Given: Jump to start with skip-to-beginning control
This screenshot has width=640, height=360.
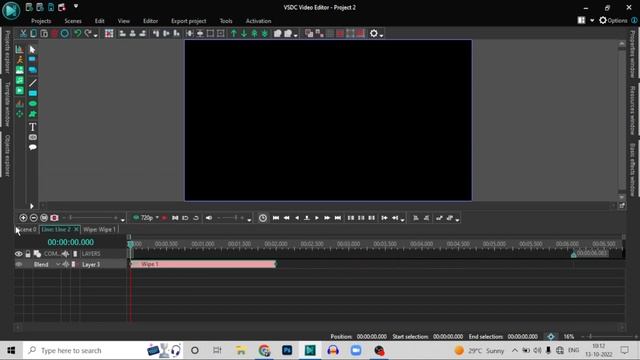Looking at the screenshot, I should click(276, 218).
